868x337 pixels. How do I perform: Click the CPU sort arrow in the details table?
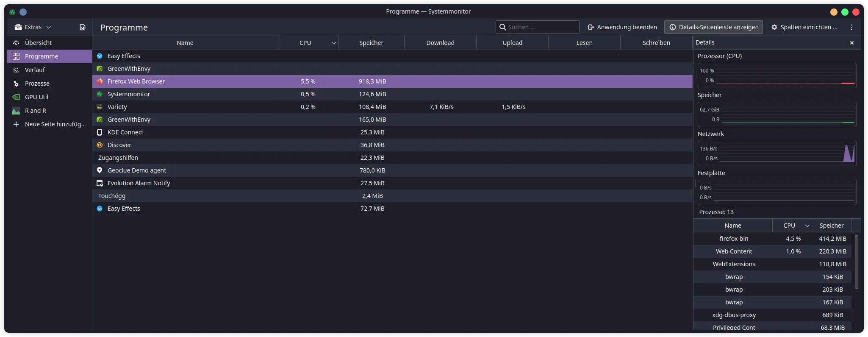pyautogui.click(x=807, y=226)
